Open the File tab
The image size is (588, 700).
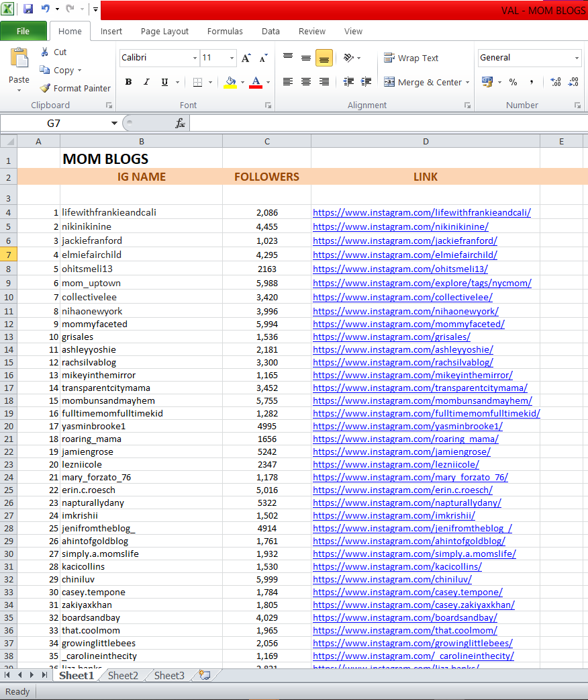[x=23, y=32]
